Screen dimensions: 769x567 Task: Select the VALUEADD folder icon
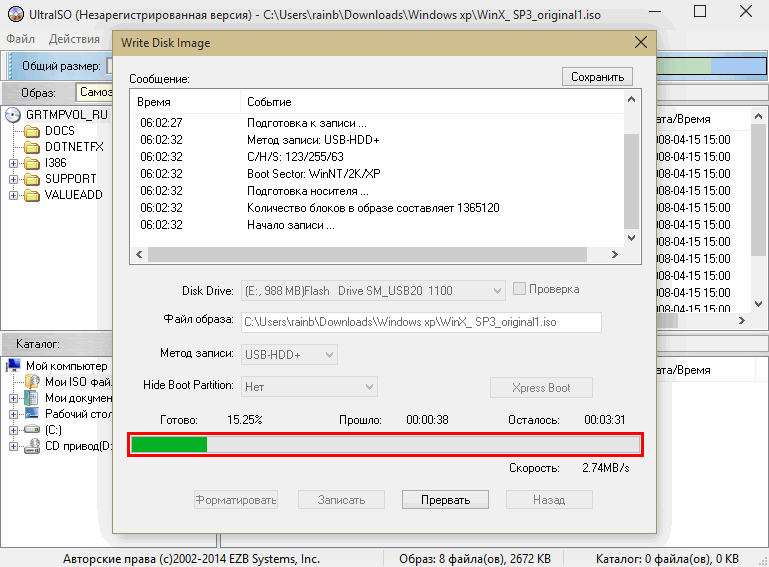point(32,195)
